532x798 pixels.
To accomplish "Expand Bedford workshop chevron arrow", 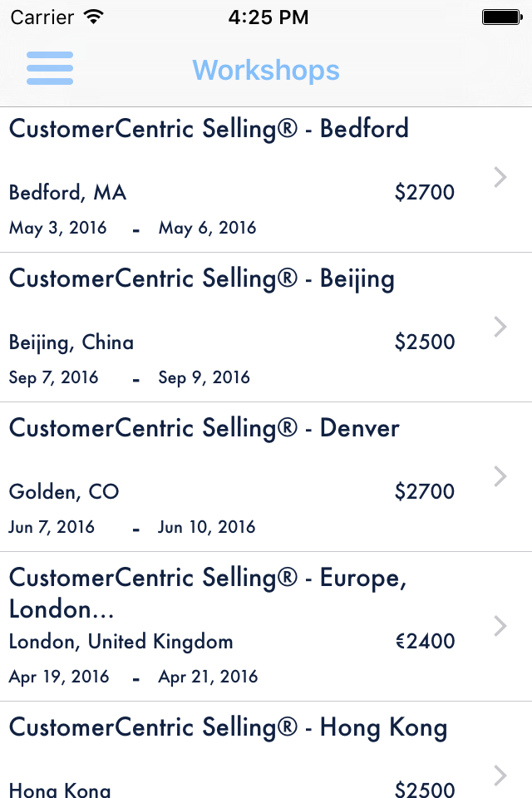I will 500,177.
